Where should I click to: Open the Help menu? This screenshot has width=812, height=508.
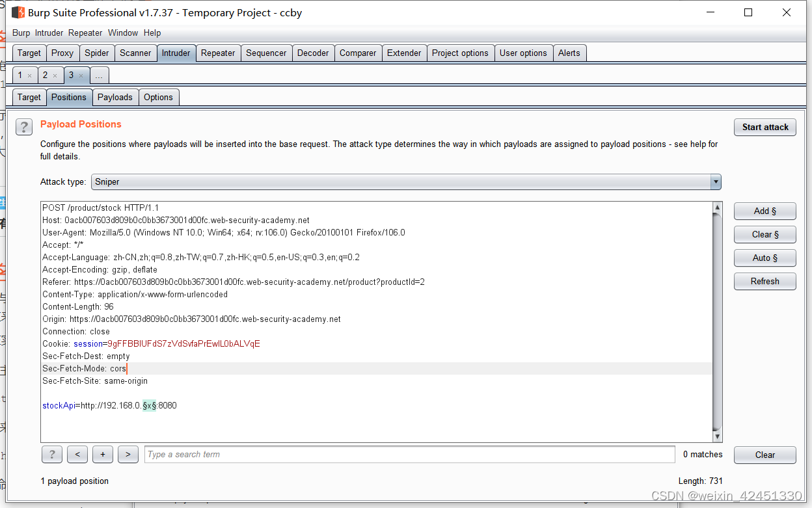pos(152,33)
